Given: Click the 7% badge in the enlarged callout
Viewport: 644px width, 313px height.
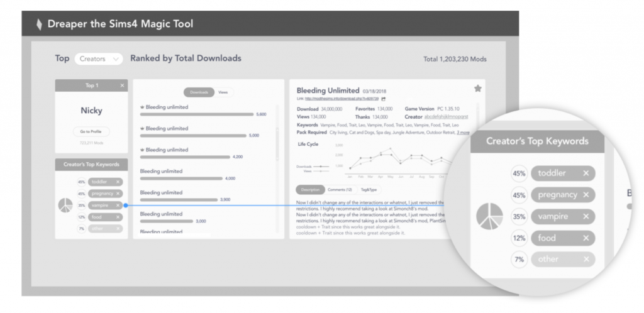Looking at the screenshot, I should point(519,259).
